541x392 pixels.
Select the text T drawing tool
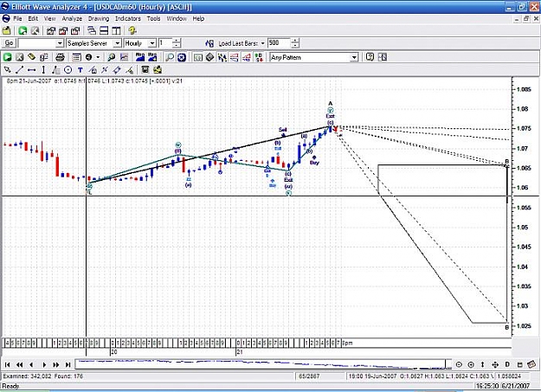[x=80, y=70]
